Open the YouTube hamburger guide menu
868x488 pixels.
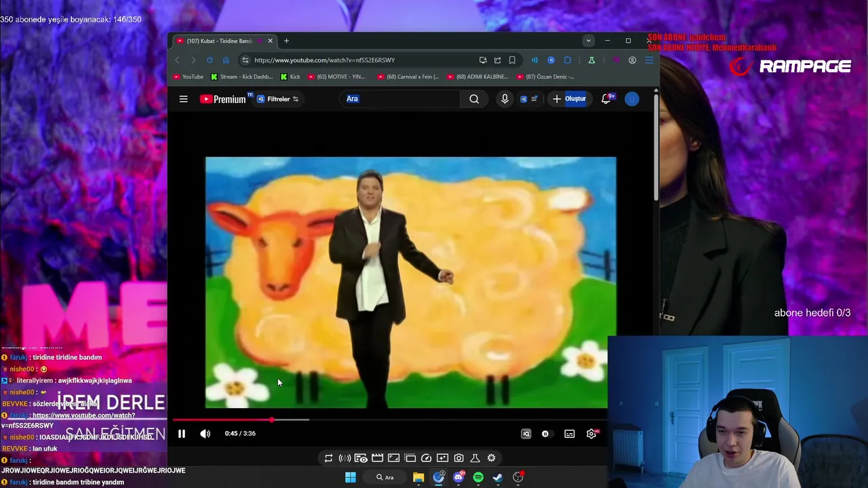tap(183, 99)
